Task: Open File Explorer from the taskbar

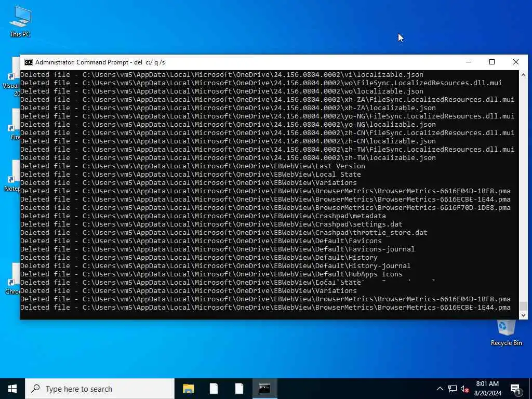Action: tap(188, 389)
